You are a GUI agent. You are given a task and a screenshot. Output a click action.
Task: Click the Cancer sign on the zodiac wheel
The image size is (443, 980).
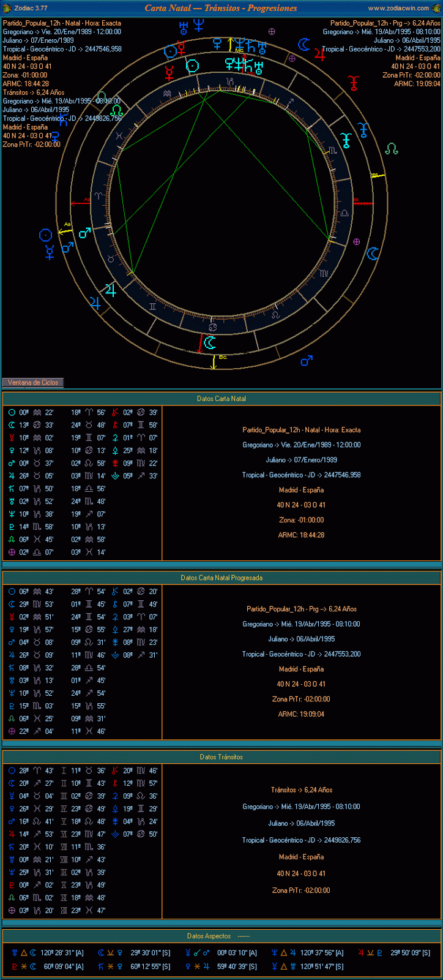[213, 328]
